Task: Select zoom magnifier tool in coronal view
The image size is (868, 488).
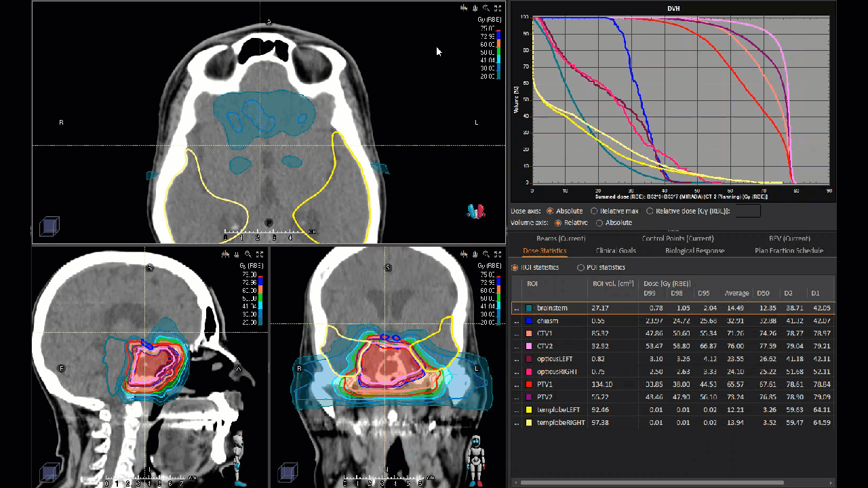Action: tap(487, 253)
